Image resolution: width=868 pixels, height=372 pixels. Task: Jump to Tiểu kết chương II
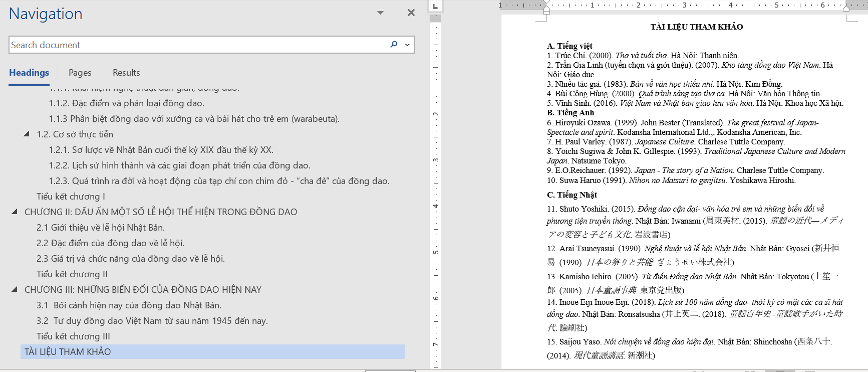72,274
